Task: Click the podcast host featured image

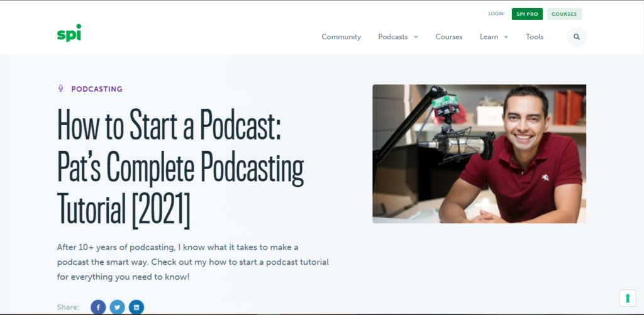Action: click(x=479, y=154)
